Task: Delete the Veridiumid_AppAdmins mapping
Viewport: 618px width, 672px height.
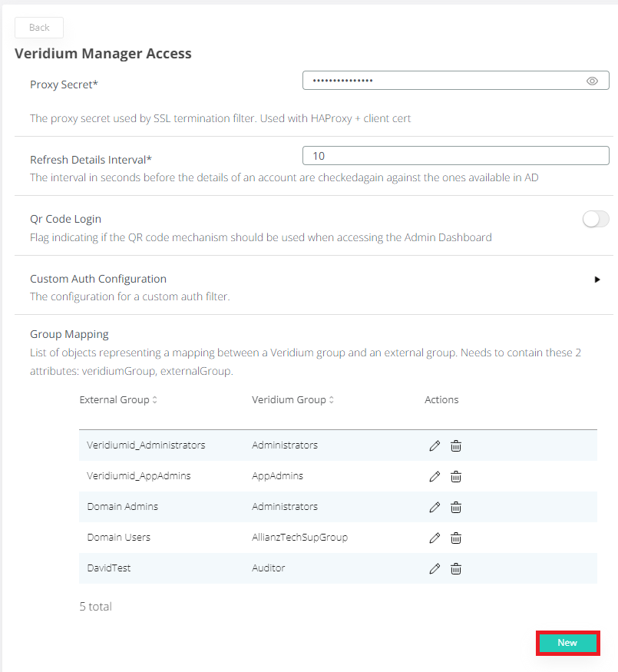Action: 455,476
